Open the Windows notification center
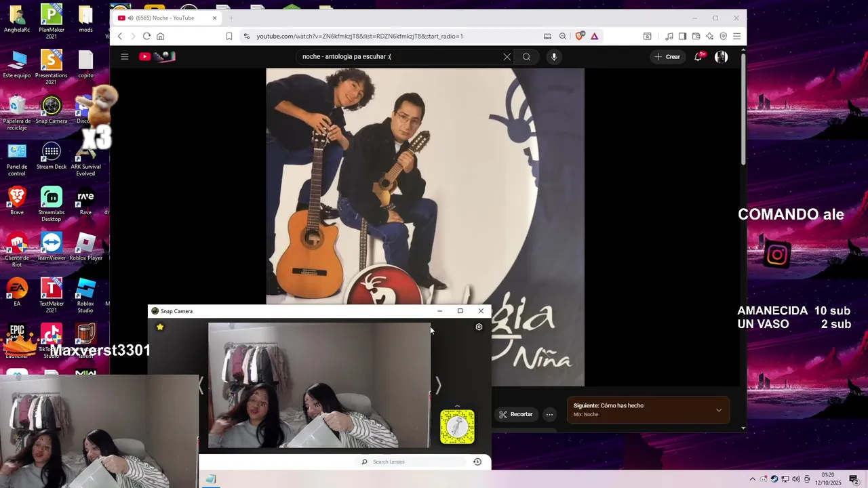Image resolution: width=868 pixels, height=488 pixels. pyautogui.click(x=854, y=479)
